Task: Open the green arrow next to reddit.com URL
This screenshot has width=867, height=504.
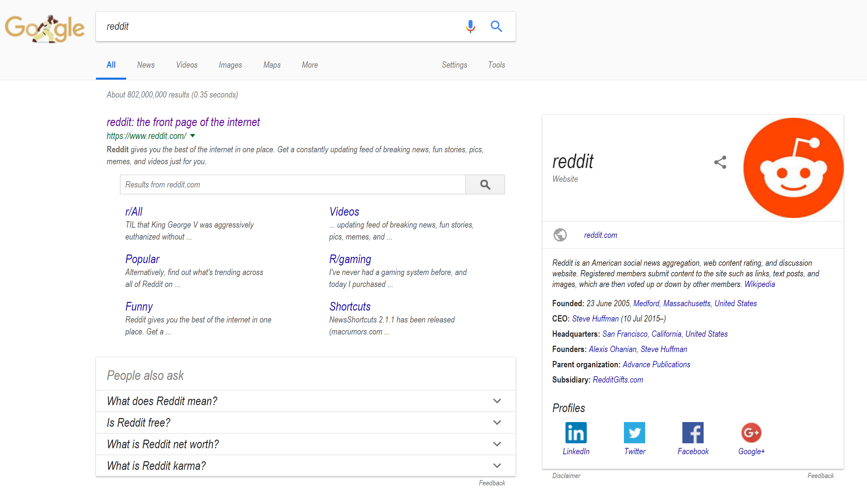Action: (x=193, y=136)
